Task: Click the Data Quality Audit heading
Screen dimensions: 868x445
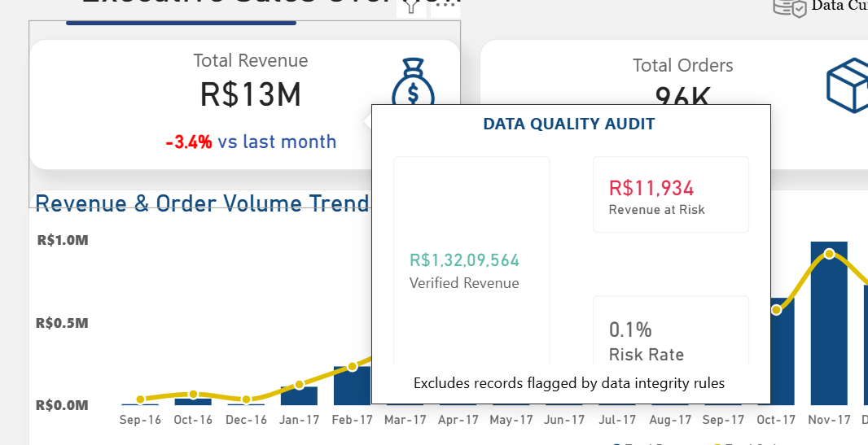Action: coord(569,124)
